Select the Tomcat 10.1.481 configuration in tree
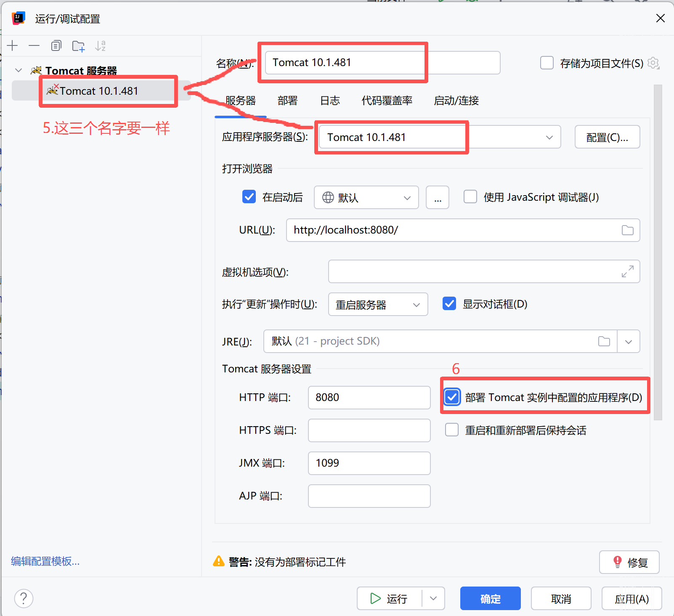Screen dimensions: 674x616 [x=101, y=90]
